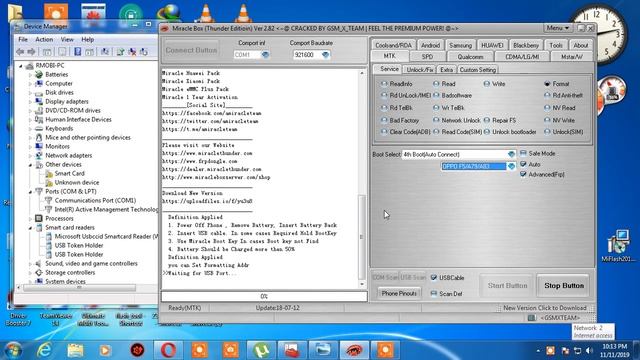Open the Custom Setting tab
Viewport: 640px width, 360px height.
coord(478,70)
